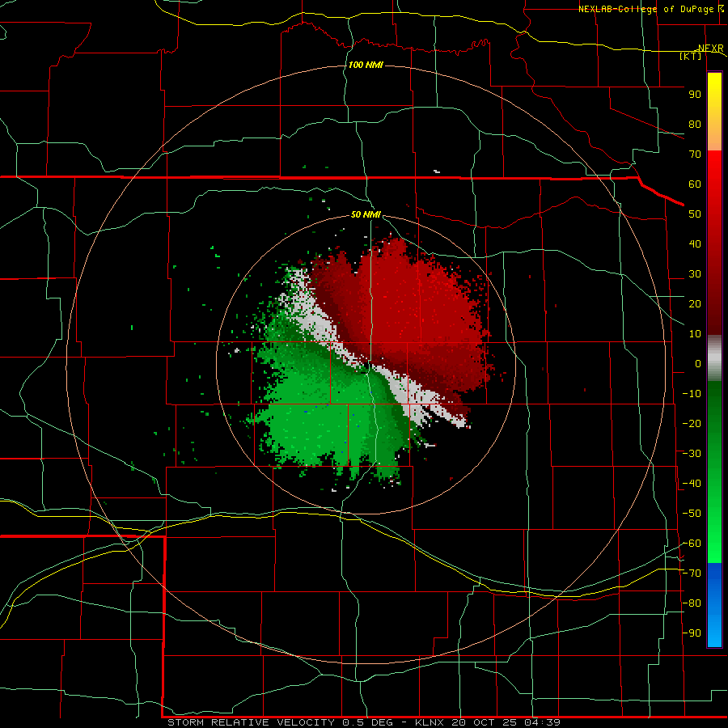Click the -10 value on the velocity scale
Screen dimensions: 728x728
tap(692, 394)
